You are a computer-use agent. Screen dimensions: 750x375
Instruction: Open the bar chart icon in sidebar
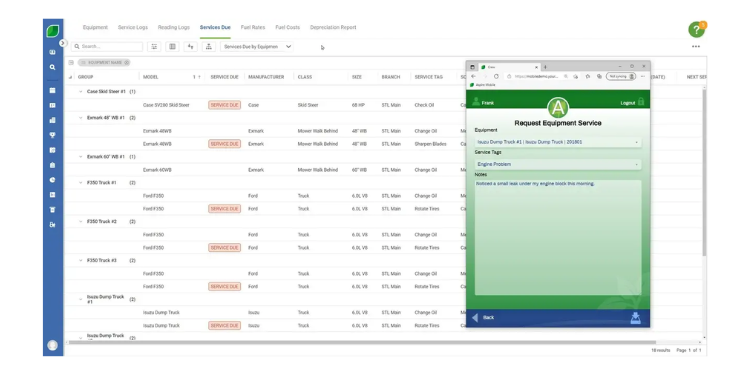click(x=53, y=120)
